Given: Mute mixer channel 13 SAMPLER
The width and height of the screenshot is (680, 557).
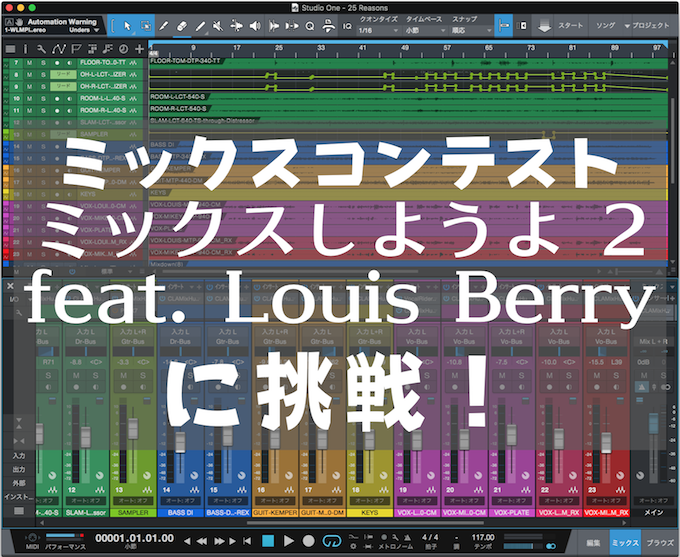Looking at the screenshot, I should 124,375.
